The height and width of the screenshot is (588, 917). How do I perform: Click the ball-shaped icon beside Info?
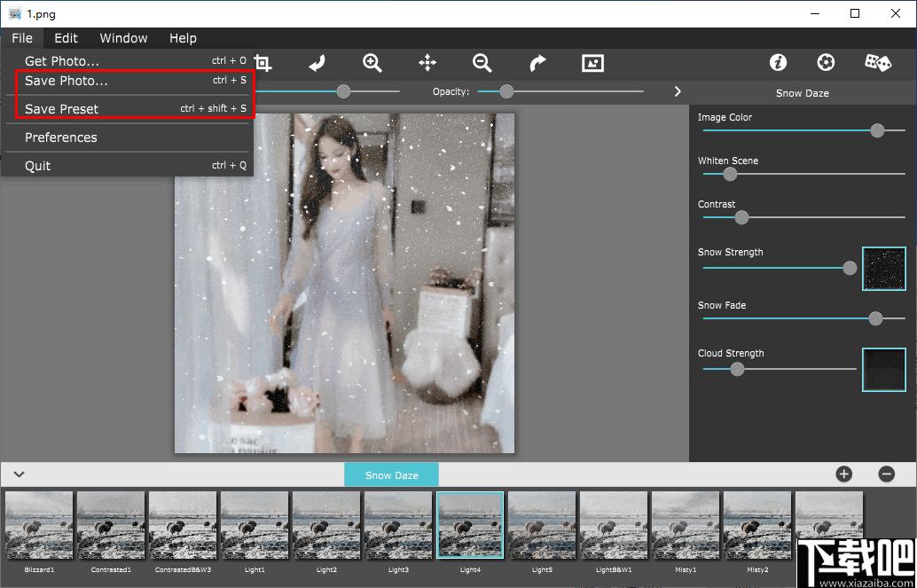[x=826, y=63]
